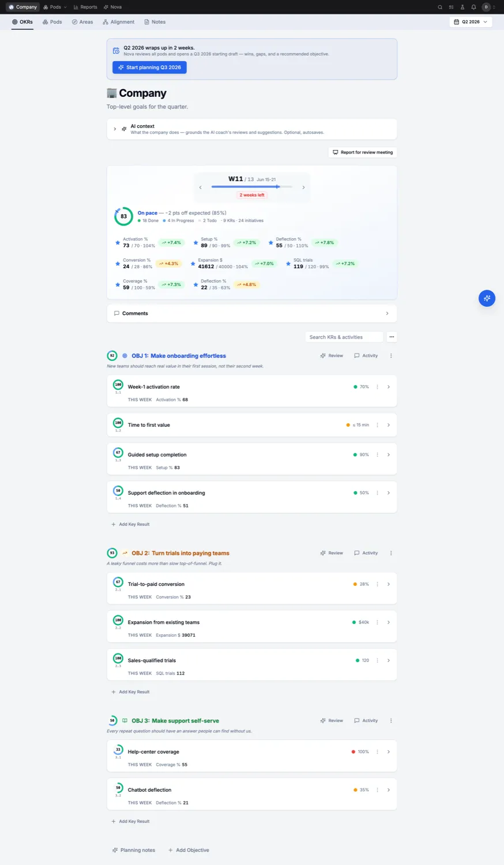Image resolution: width=504 pixels, height=865 pixels.
Task: Open Chatbot deflection kebab menu
Action: (x=378, y=790)
